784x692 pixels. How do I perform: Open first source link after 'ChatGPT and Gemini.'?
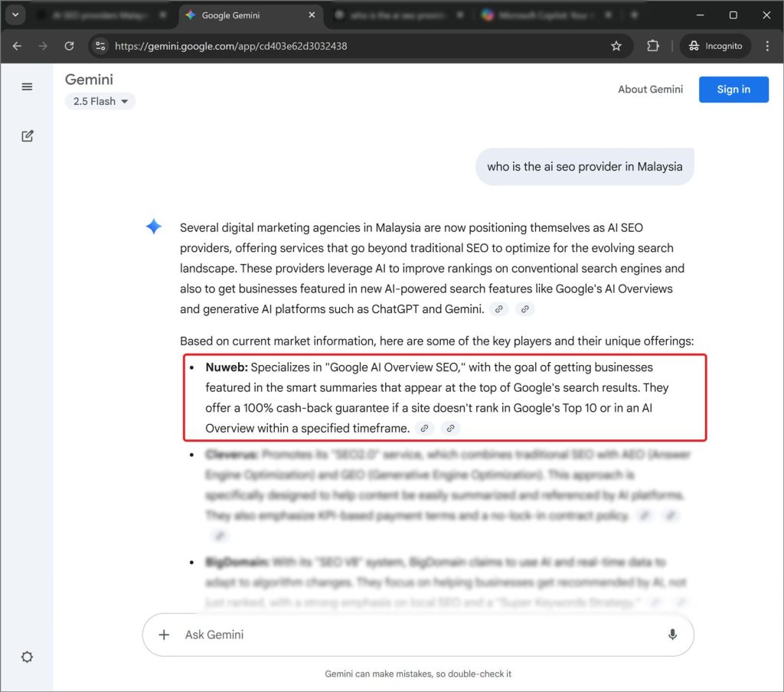click(498, 309)
